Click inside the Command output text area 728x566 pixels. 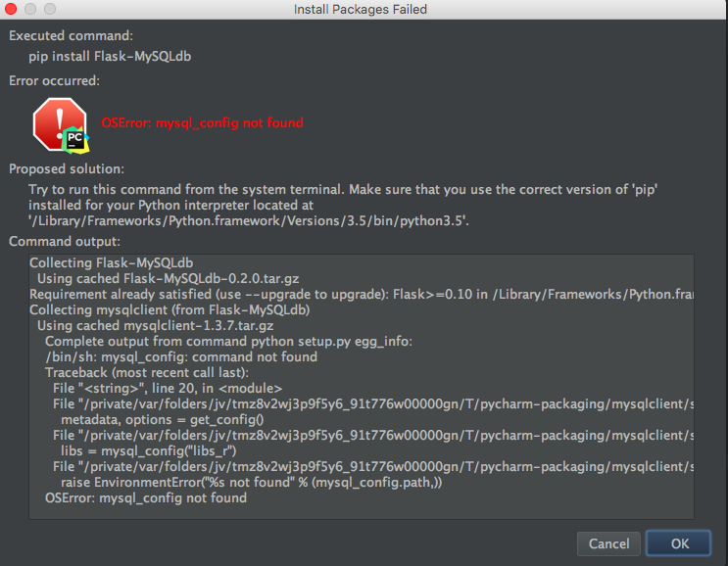pyautogui.click(x=362, y=387)
